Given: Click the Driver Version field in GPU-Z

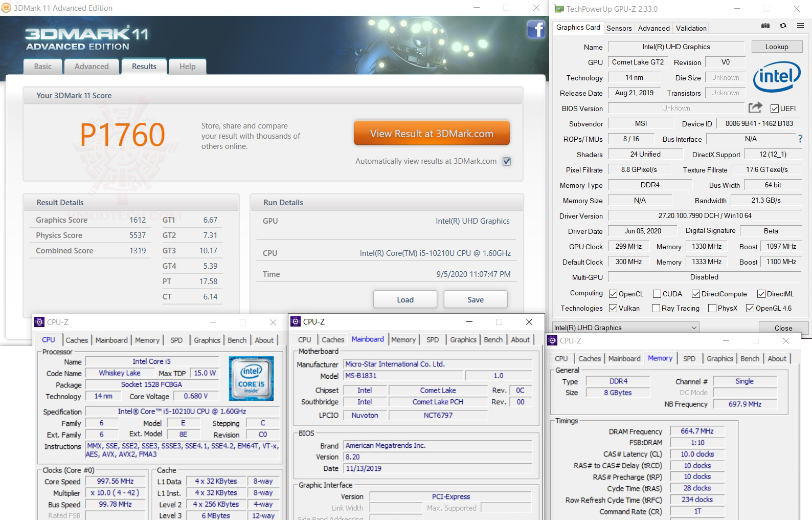Looking at the screenshot, I should tap(704, 215).
